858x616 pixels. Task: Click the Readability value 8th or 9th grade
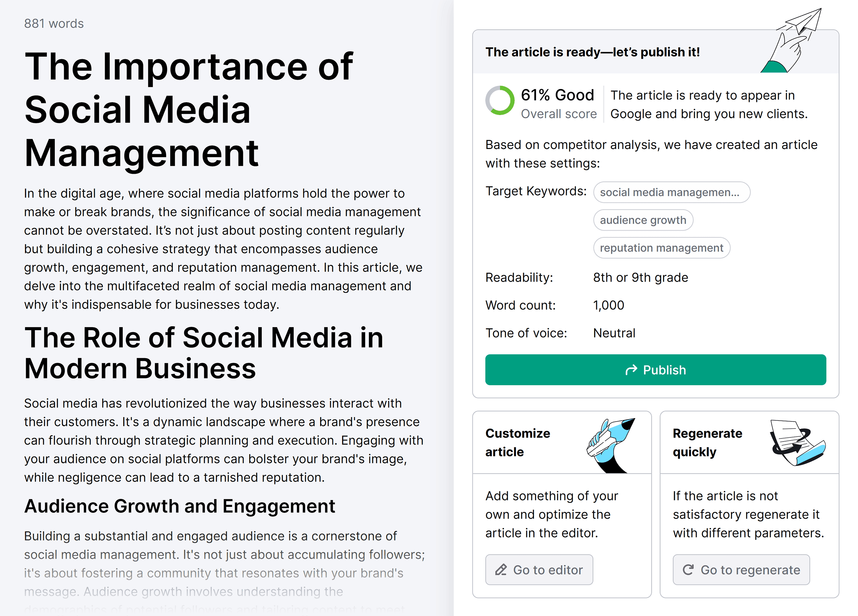click(x=640, y=277)
